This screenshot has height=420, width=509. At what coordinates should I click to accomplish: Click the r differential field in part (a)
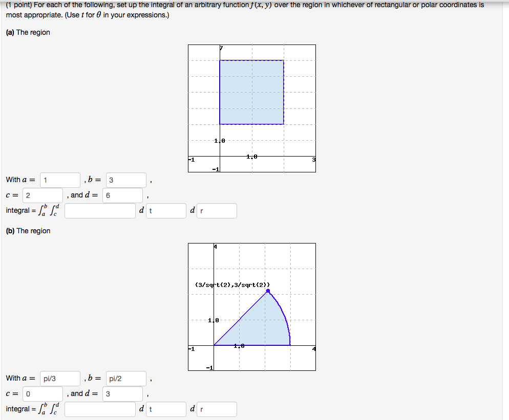click(x=217, y=210)
